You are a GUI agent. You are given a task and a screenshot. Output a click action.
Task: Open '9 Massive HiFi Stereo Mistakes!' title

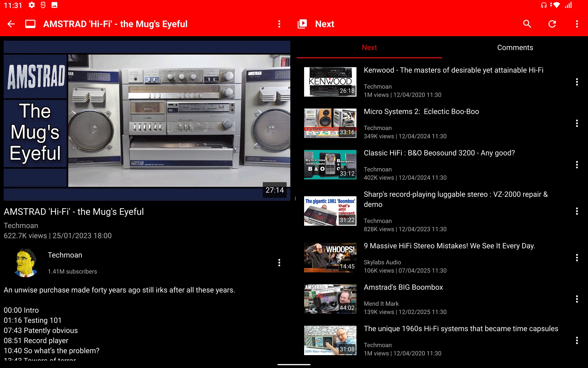point(449,246)
